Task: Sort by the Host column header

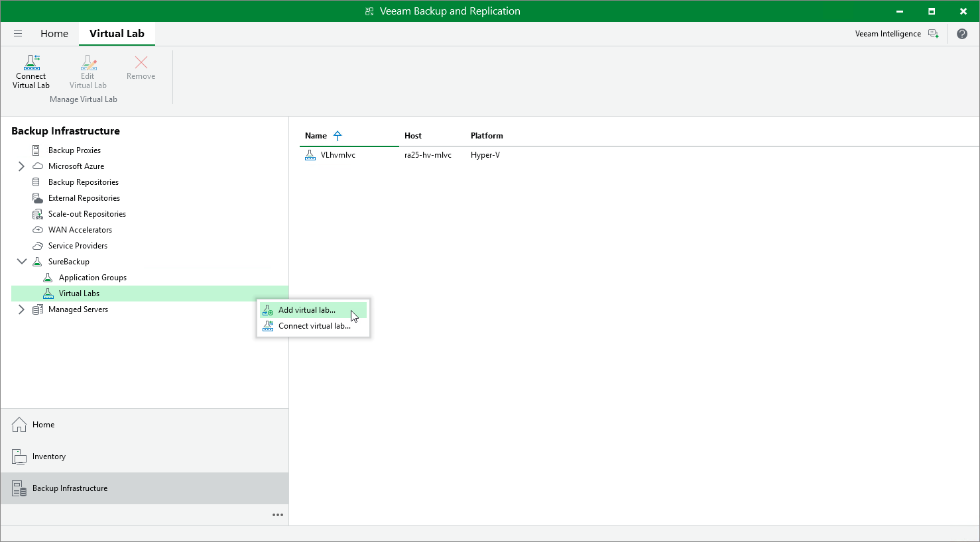Action: (413, 136)
